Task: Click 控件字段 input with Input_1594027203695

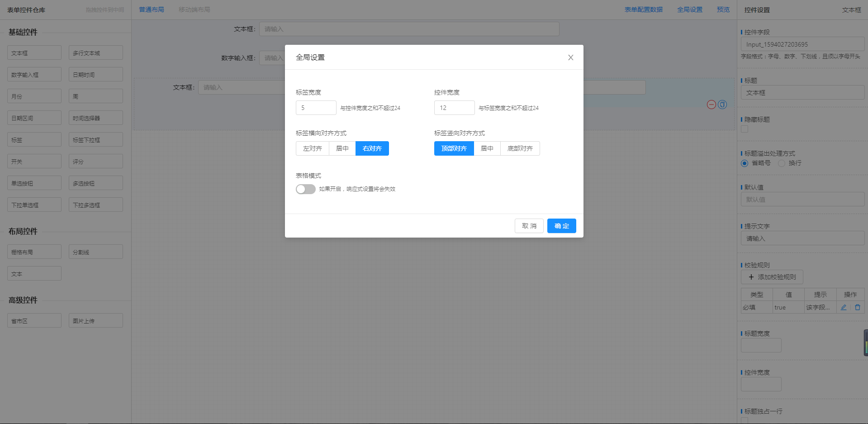Action: [x=803, y=44]
